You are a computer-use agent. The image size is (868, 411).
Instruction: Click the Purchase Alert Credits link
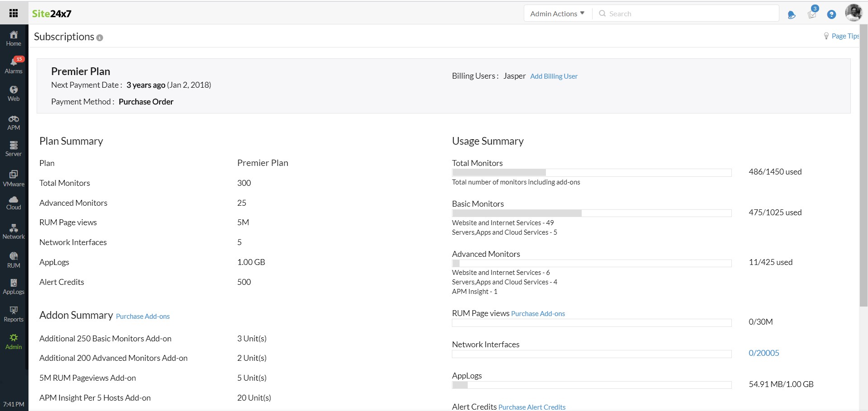tap(531, 407)
